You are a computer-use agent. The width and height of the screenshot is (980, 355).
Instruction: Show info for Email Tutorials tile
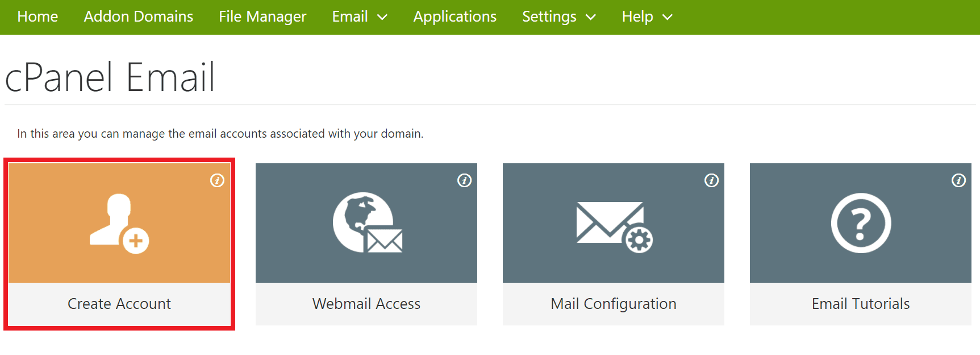click(958, 180)
